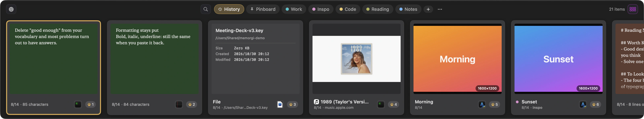Click the 'music.apple.com' source text
This screenshot has height=119, width=644.
coord(339,108)
